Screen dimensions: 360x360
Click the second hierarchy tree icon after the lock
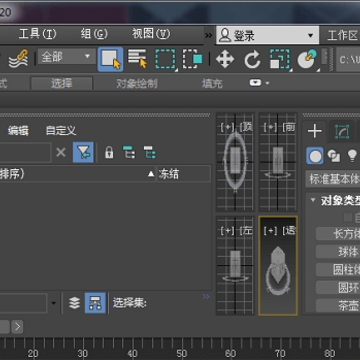click(150, 152)
